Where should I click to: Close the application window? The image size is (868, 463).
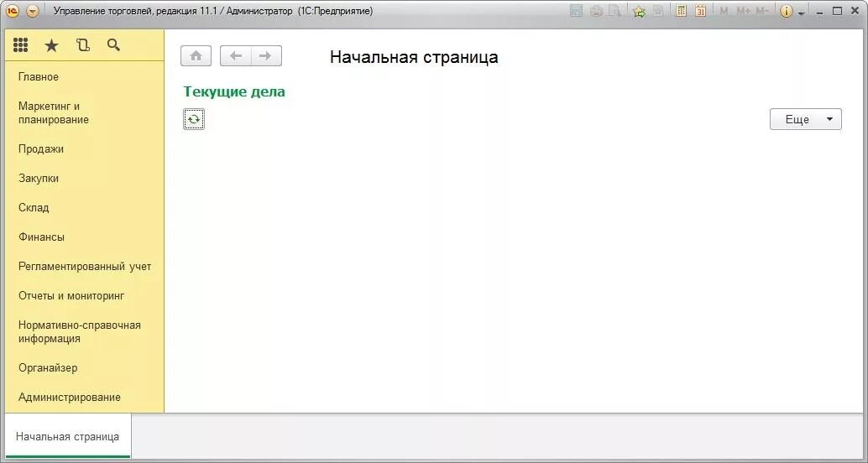[855, 11]
